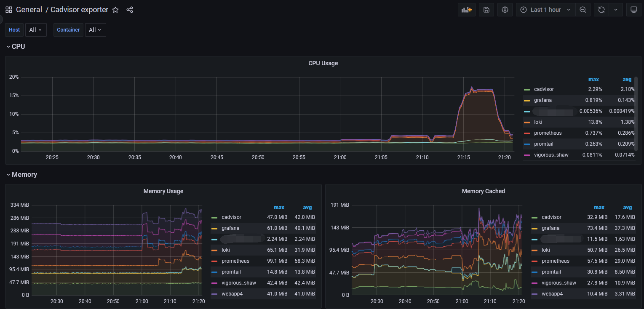Toggle loki series in CPU Usage legend
Screen dimensions: 644x309
click(538, 122)
